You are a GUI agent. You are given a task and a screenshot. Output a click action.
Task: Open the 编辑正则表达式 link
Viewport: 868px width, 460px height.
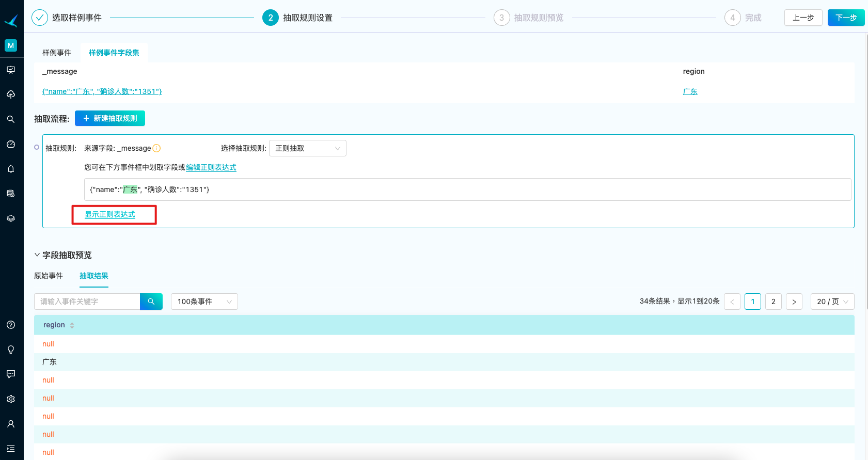211,167
